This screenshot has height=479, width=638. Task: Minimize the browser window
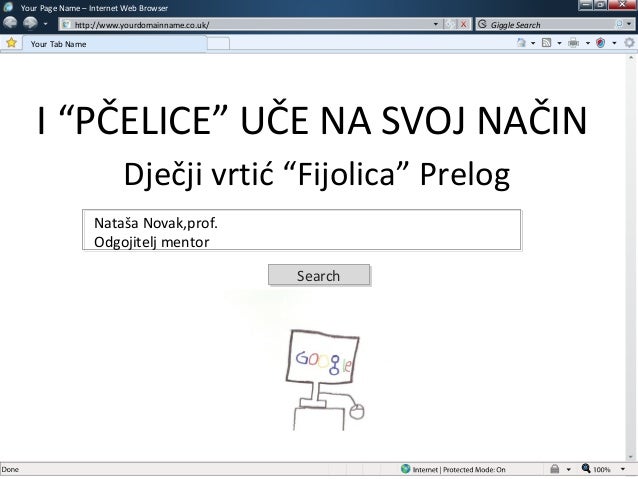pos(585,5)
